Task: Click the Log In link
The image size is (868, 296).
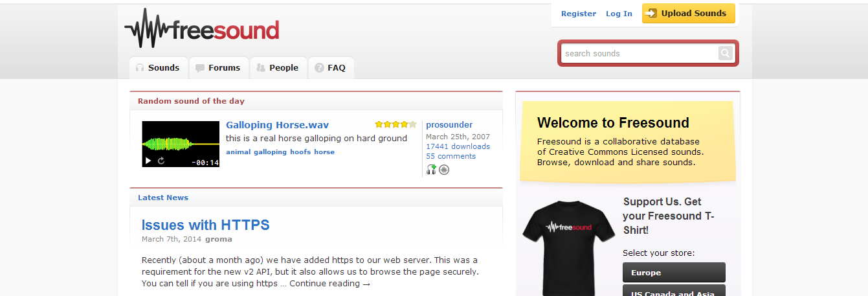Action: click(x=619, y=14)
